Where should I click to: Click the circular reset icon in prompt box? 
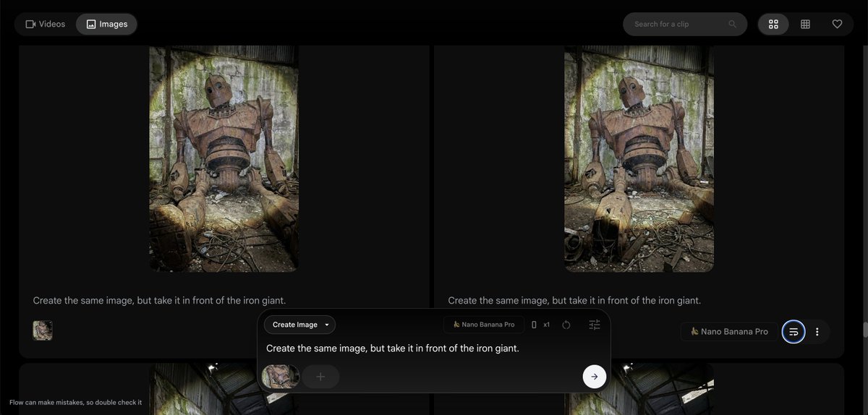click(x=566, y=325)
